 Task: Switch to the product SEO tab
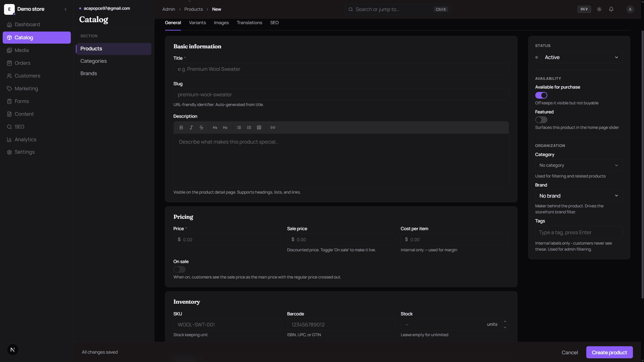click(274, 23)
